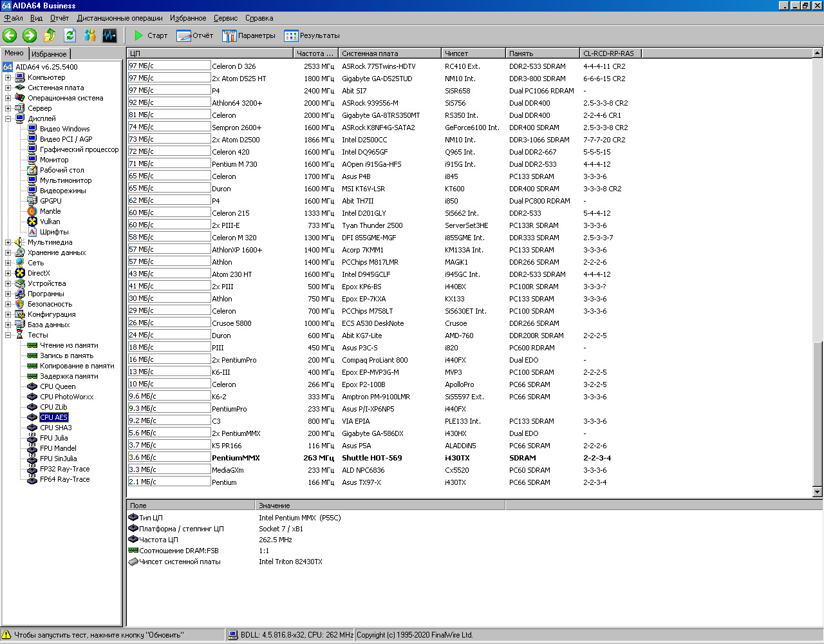Image resolution: width=824 pixels, height=644 pixels.
Task: Click the FPU Mandel chip icon
Action: point(32,448)
